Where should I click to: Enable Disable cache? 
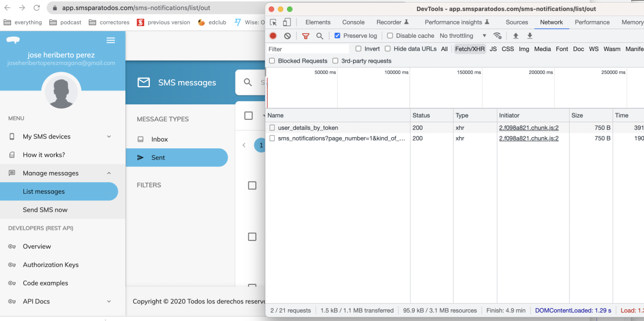[390, 35]
